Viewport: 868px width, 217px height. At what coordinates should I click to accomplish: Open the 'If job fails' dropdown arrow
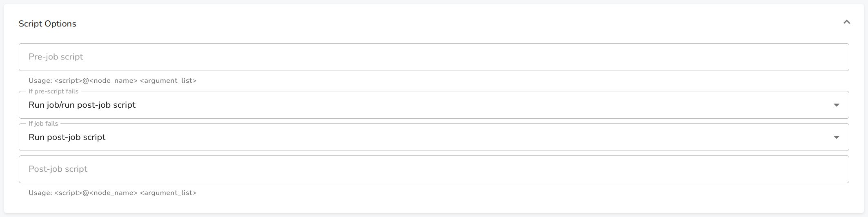[x=836, y=137]
